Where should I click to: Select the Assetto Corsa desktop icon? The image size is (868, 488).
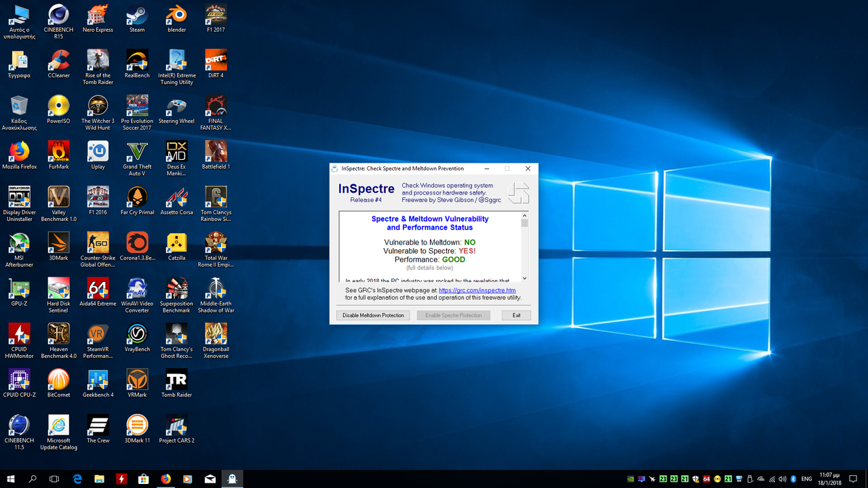tap(176, 201)
